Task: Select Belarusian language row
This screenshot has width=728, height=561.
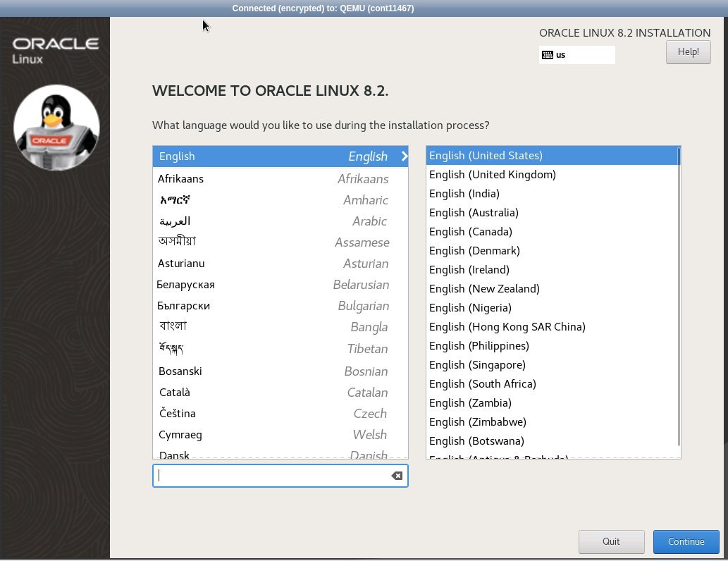Action: click(x=280, y=285)
